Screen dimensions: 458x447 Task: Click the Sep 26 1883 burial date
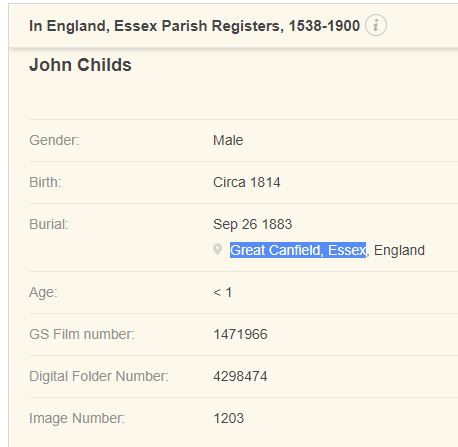[253, 224]
